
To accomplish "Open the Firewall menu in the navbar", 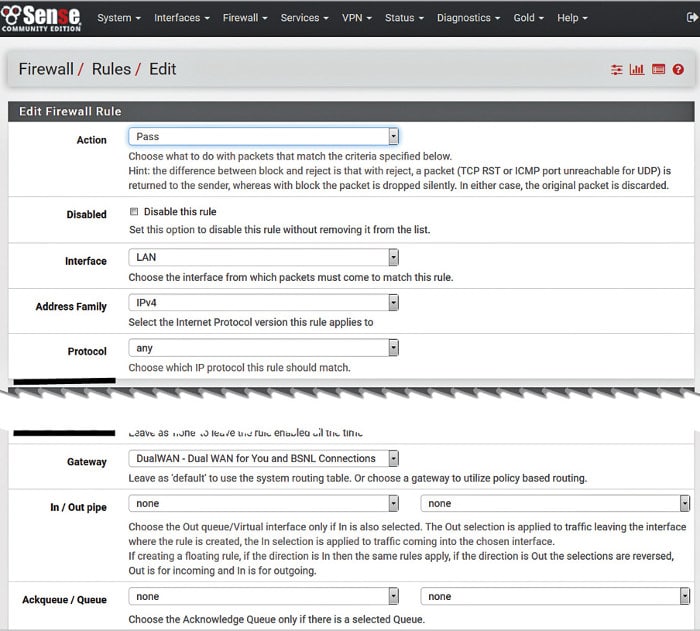I will coord(245,18).
